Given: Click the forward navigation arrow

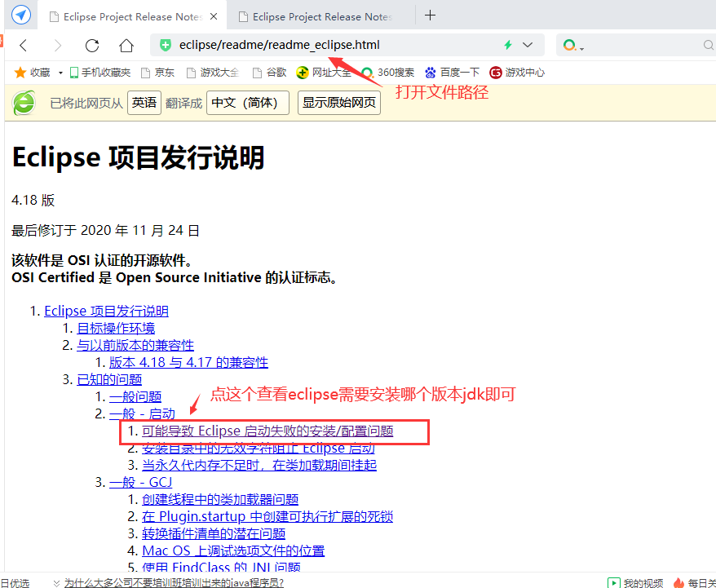Looking at the screenshot, I should coord(58,45).
